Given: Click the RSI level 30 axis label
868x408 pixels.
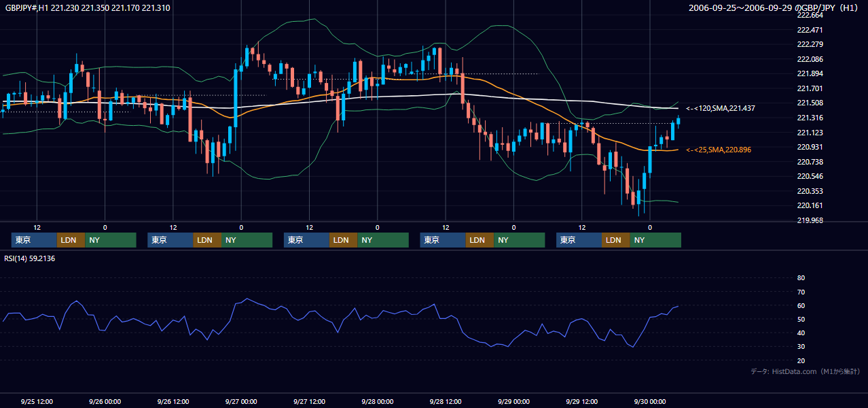Looking at the screenshot, I should pyautogui.click(x=801, y=347).
